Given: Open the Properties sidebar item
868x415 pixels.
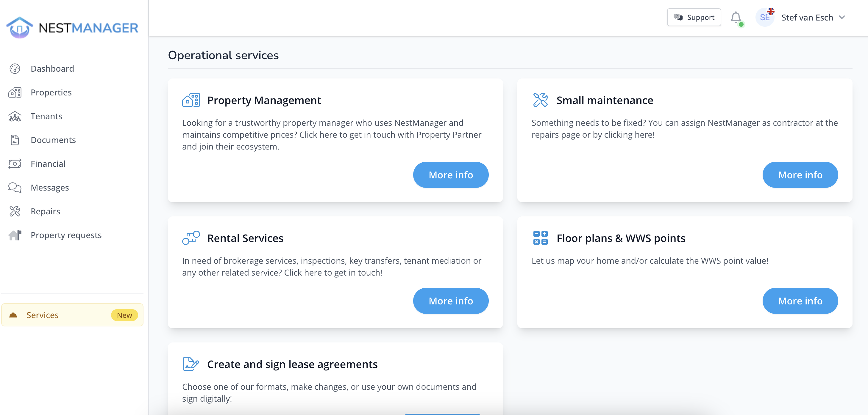Looking at the screenshot, I should tap(51, 92).
